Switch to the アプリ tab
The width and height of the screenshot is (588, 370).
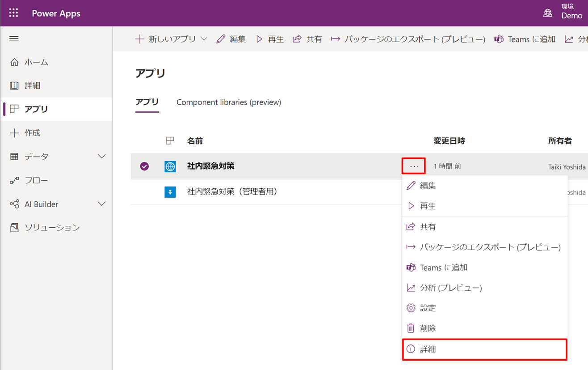(x=147, y=102)
